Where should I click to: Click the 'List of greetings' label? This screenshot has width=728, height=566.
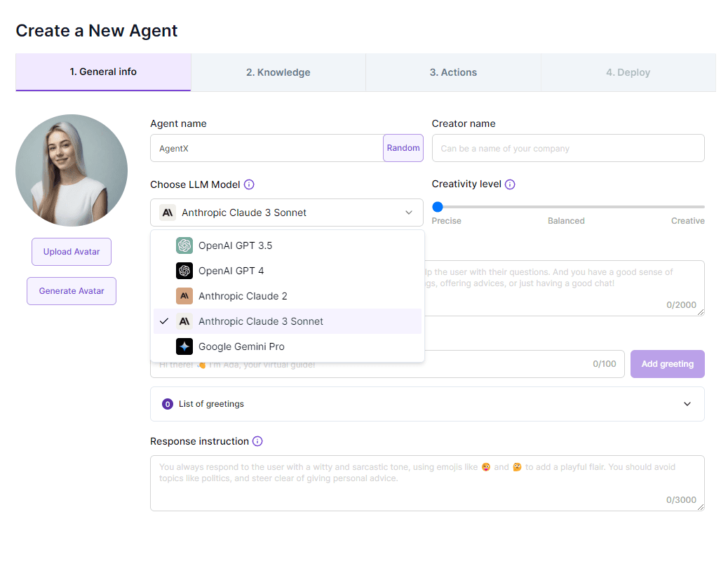211,404
